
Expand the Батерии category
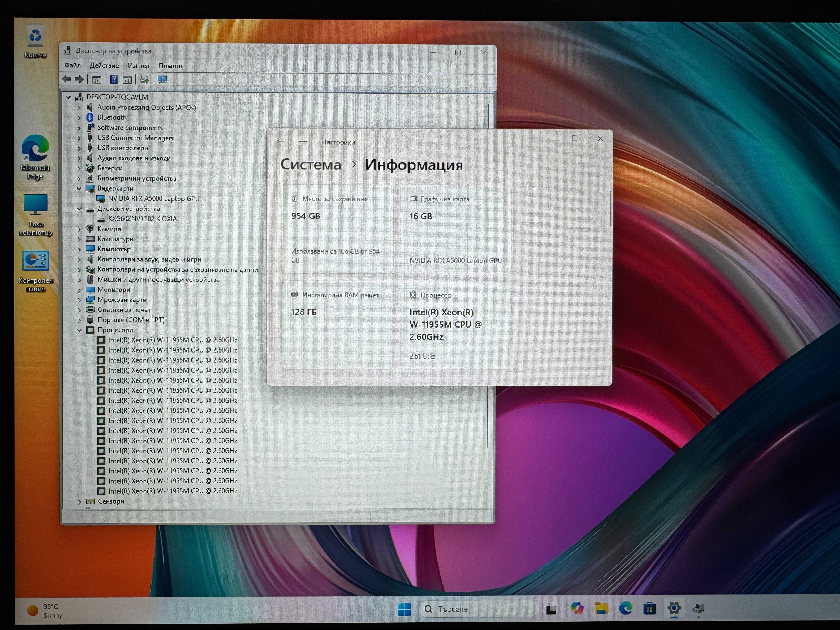click(x=79, y=168)
